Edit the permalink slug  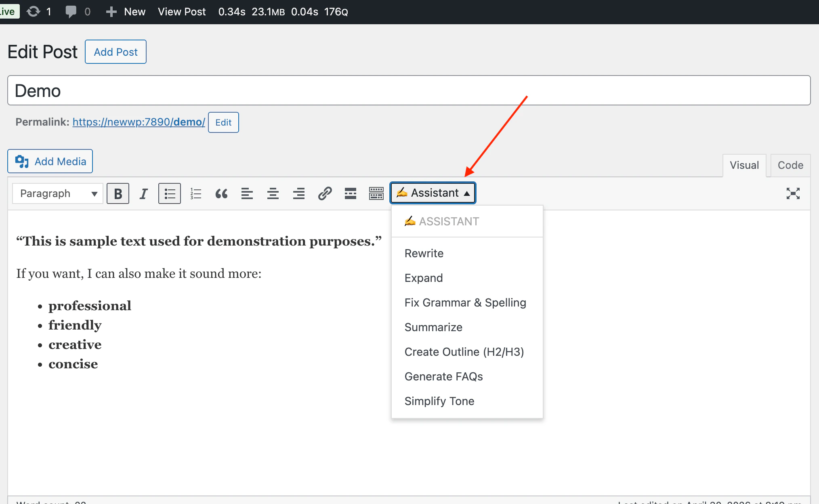[223, 122]
